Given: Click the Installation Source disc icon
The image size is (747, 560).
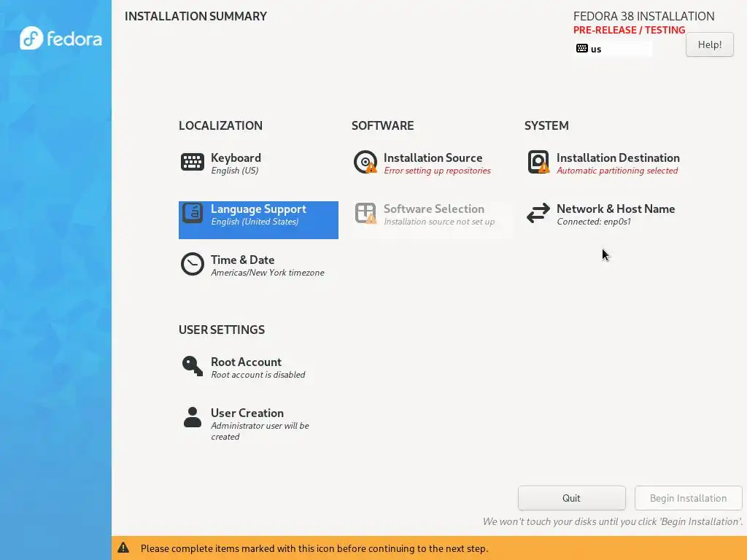Looking at the screenshot, I should click(x=365, y=162).
